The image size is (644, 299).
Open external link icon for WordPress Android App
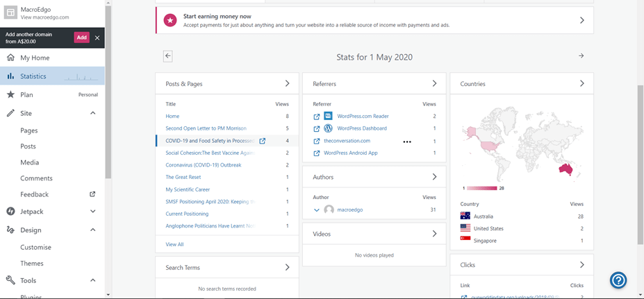click(317, 153)
